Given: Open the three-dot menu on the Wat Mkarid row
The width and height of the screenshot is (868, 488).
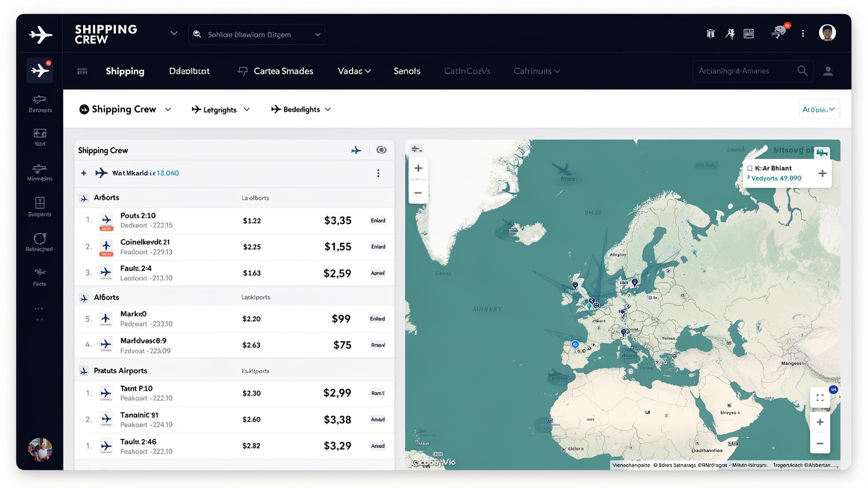Looking at the screenshot, I should [x=378, y=173].
